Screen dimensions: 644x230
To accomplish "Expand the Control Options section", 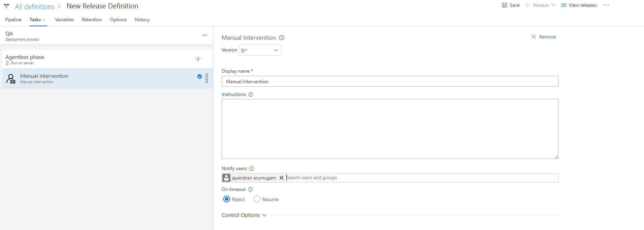I will (x=244, y=215).
